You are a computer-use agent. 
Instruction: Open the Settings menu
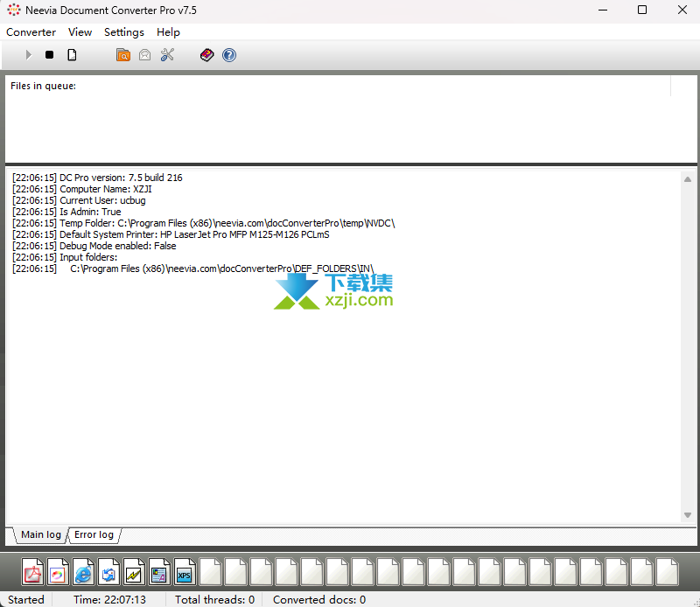(x=124, y=32)
